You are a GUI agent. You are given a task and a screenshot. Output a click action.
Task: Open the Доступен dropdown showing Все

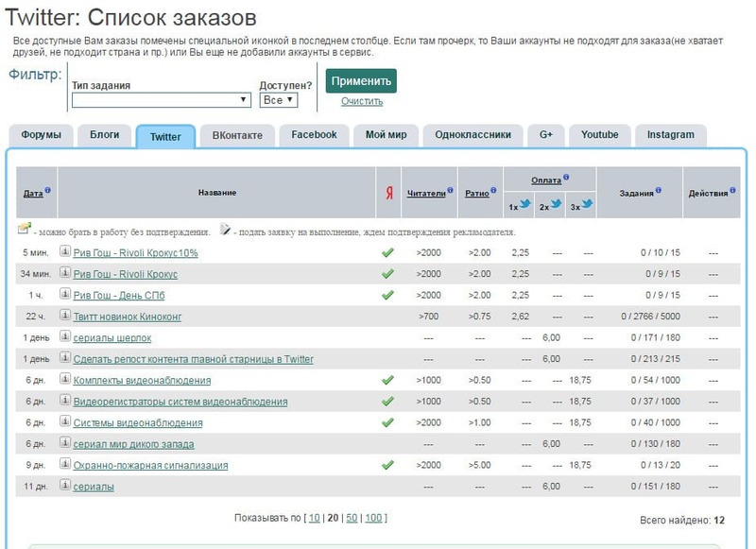point(279,99)
